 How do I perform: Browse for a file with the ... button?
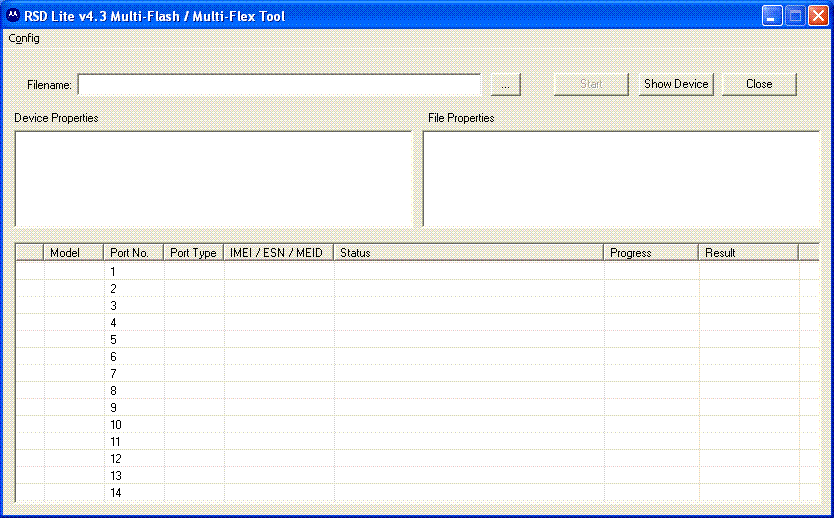click(x=505, y=85)
